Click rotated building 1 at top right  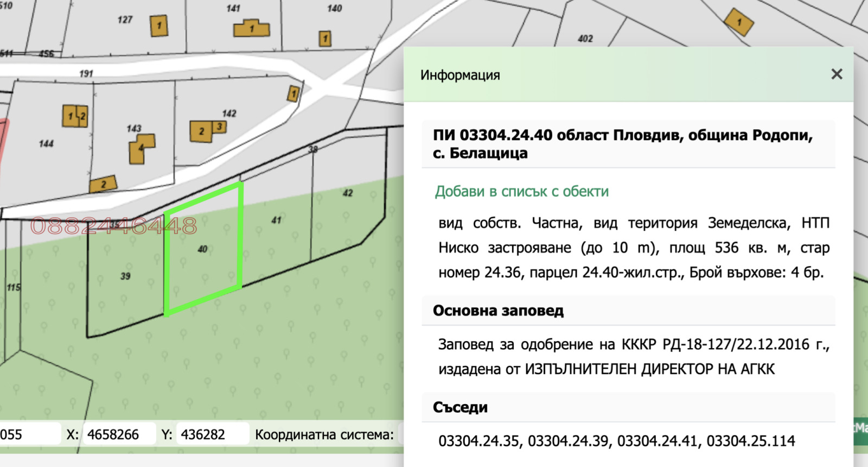pos(739,23)
